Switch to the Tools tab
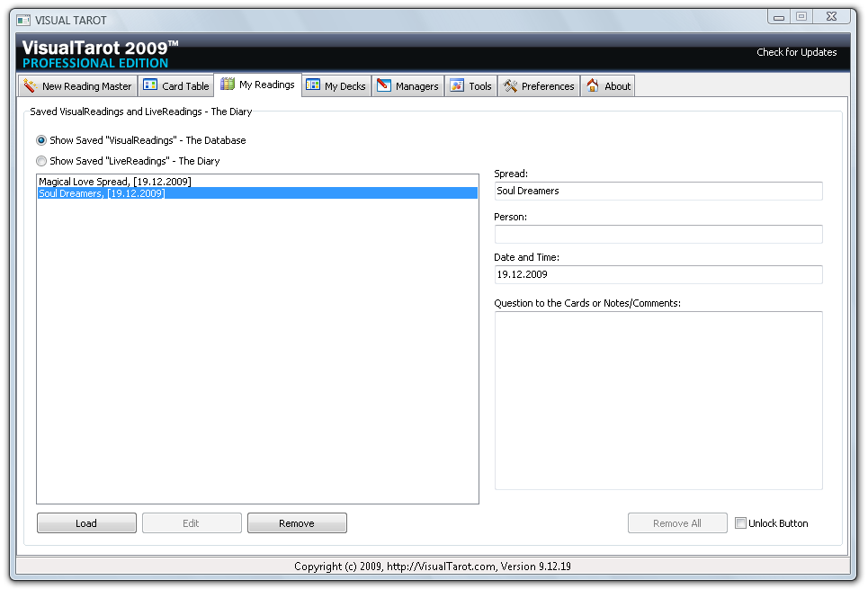This screenshot has height=589, width=868. [x=471, y=85]
